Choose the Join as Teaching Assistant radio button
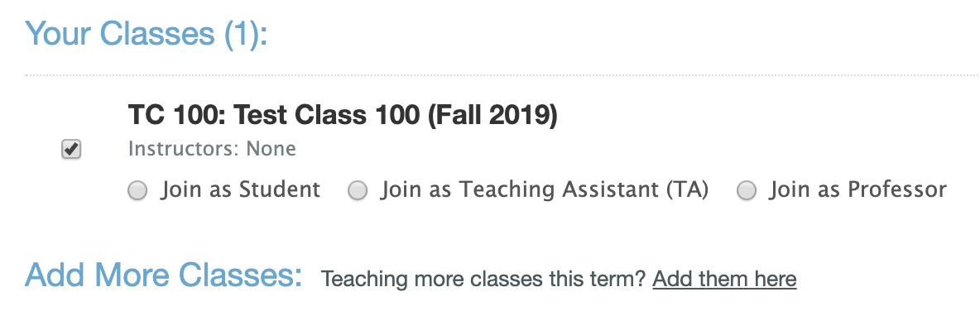Viewport: 980px width, 311px height. pyautogui.click(x=358, y=190)
